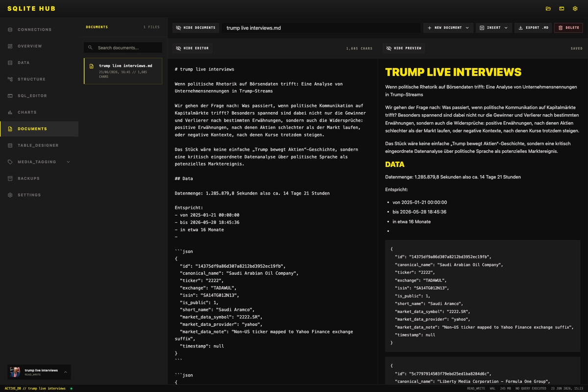Click the green connection status dot

[x=71, y=389]
